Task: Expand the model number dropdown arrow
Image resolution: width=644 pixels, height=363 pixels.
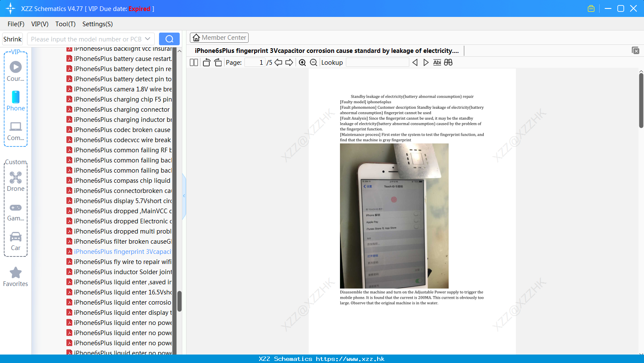Action: [148, 39]
